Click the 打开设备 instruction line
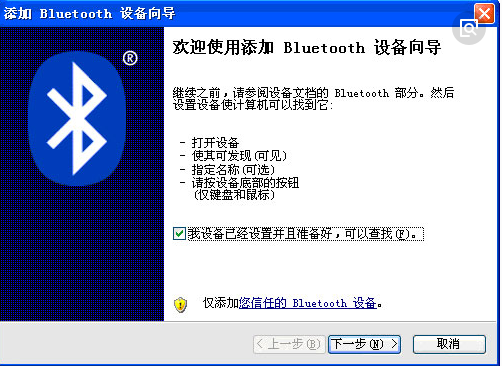Screen dimensions: 502x366 [215, 143]
